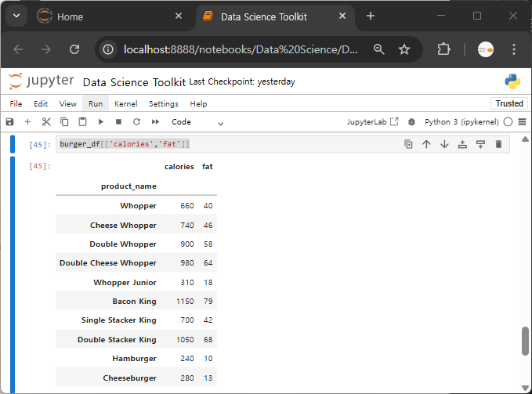The width and height of the screenshot is (532, 394).
Task: Save the notebook with the floppy disk icon
Action: point(10,121)
